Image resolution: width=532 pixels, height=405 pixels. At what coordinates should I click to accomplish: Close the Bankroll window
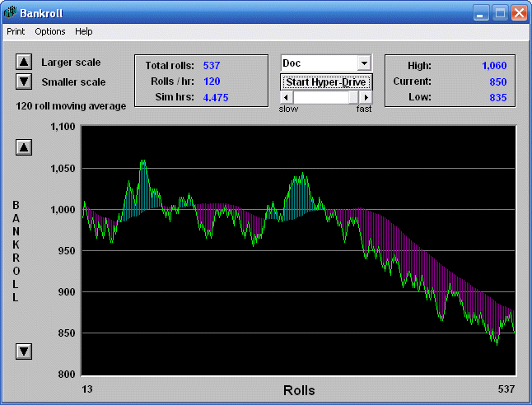519,13
